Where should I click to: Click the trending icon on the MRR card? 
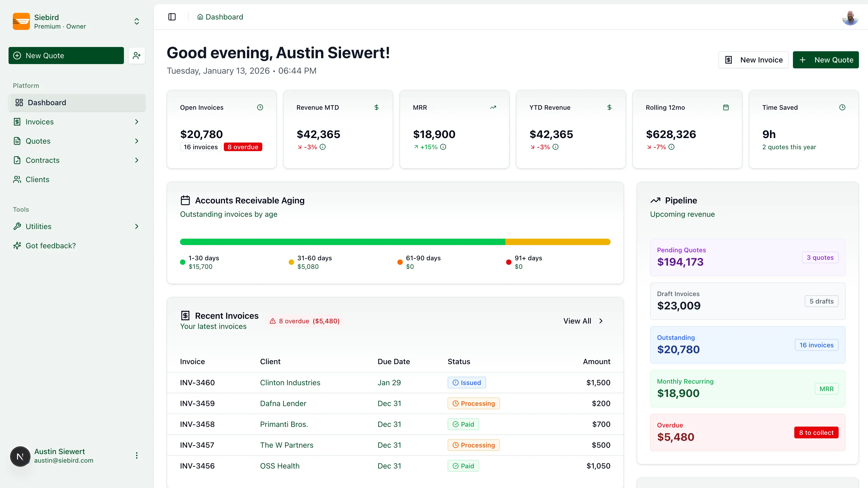493,107
